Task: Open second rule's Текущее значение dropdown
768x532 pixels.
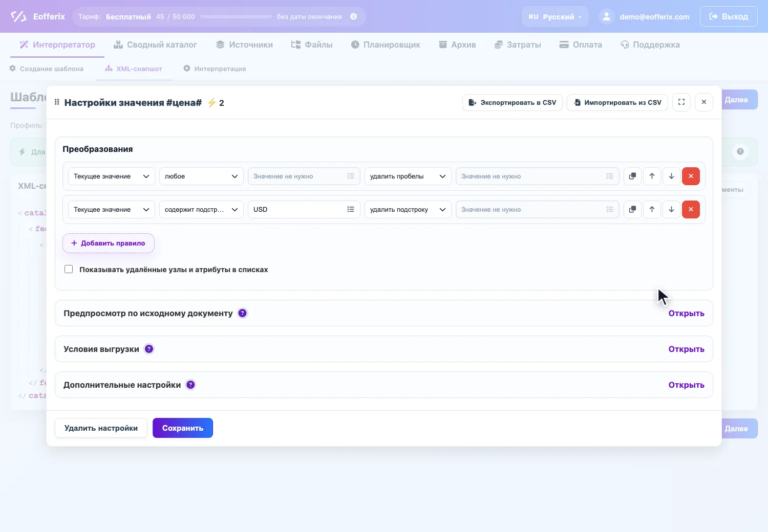Action: 111,209
